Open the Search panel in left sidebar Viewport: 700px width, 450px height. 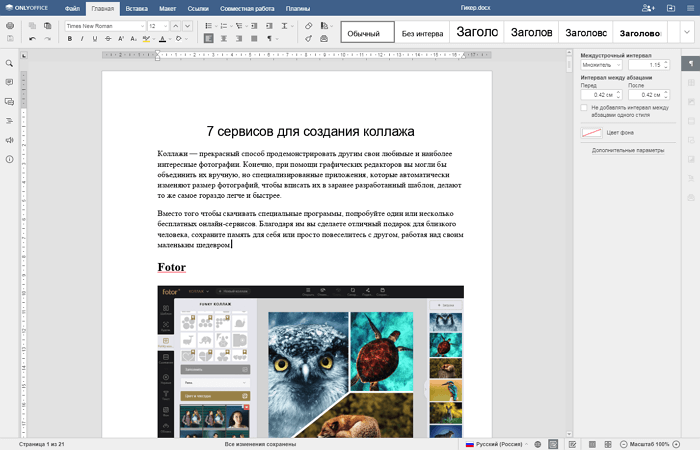point(9,63)
